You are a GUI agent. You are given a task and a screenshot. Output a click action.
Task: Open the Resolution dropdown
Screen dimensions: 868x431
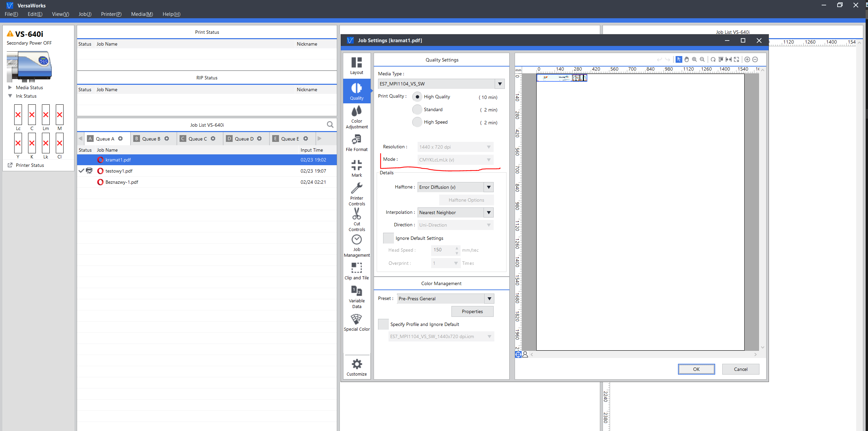coord(455,147)
